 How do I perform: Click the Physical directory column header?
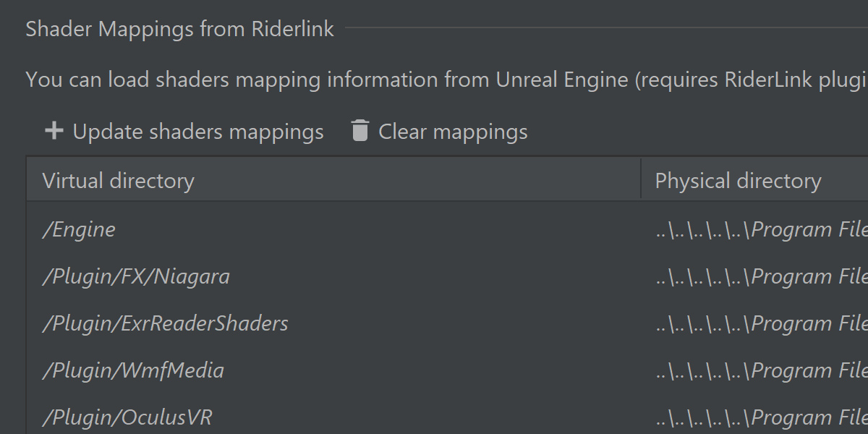point(738,180)
